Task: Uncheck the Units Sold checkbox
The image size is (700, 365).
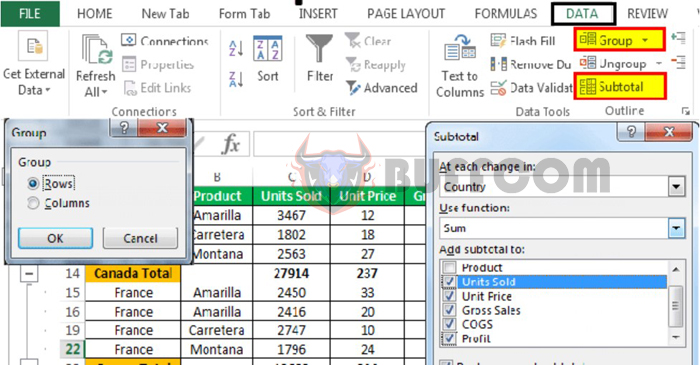Action: point(449,282)
